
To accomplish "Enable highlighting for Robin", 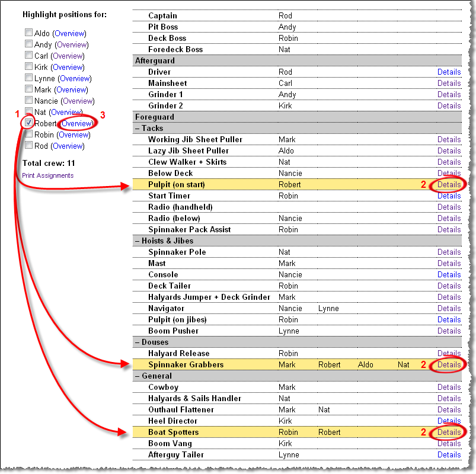I will click(28, 134).
